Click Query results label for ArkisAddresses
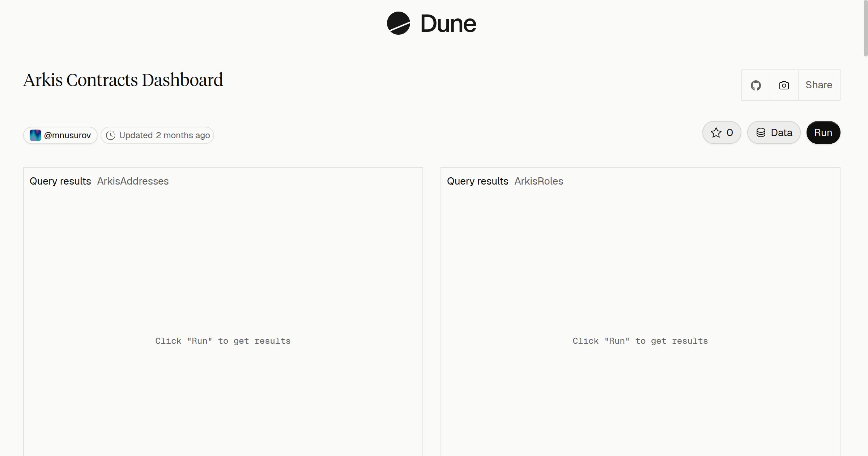 (60, 181)
